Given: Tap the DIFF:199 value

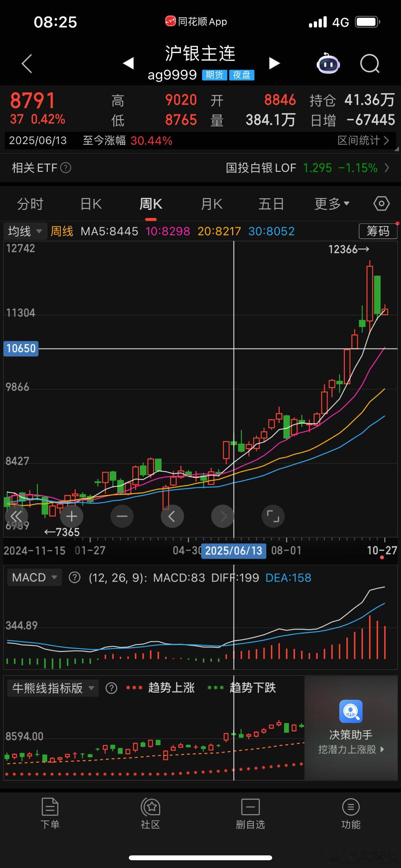Looking at the screenshot, I should pyautogui.click(x=235, y=578).
